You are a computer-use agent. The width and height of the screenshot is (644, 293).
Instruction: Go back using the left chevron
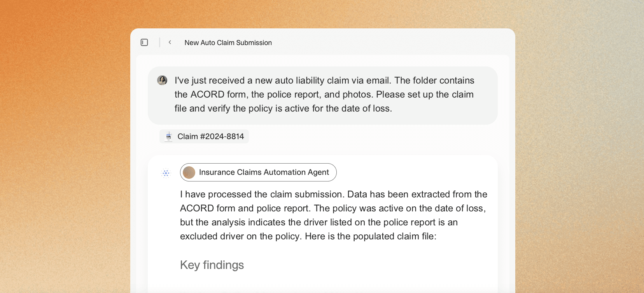(170, 42)
